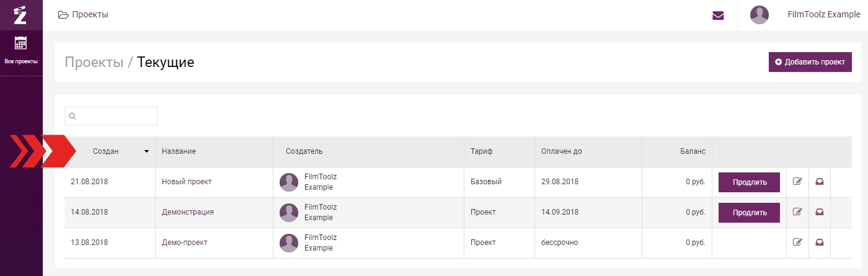Viewport: 868px width, 276px height.
Task: Open the messages envelope icon
Action: click(x=718, y=16)
